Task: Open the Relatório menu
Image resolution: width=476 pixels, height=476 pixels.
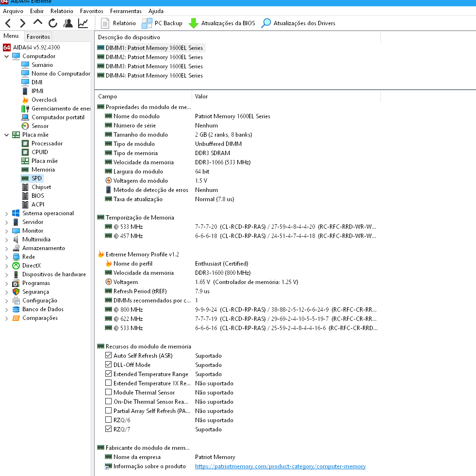Action: click(x=62, y=11)
